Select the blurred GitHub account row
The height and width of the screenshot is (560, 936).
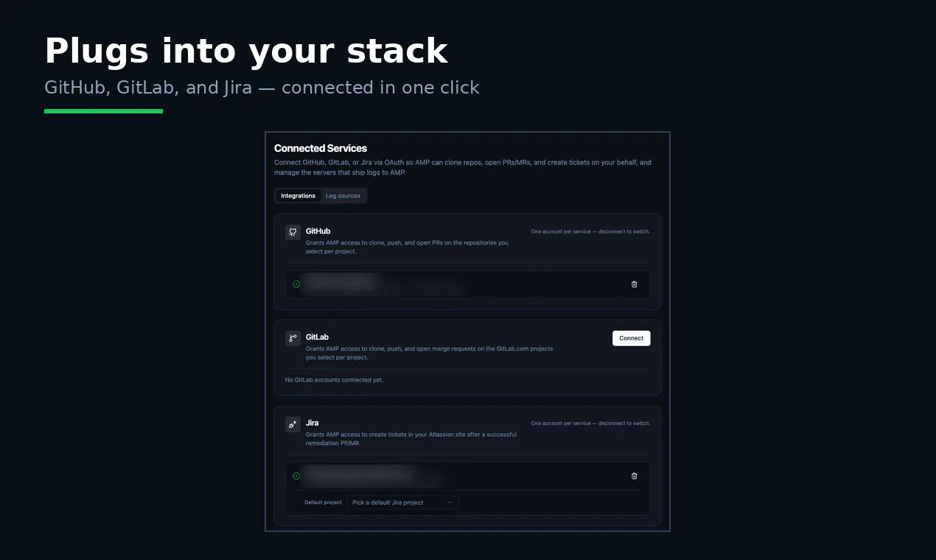tap(468, 284)
